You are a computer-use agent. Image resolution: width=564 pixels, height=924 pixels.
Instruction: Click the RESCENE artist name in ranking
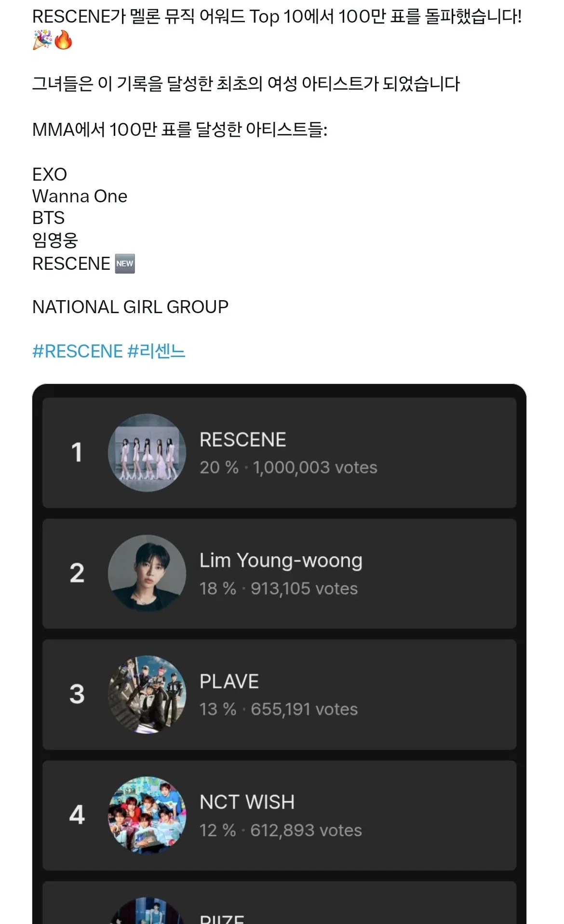click(x=243, y=439)
